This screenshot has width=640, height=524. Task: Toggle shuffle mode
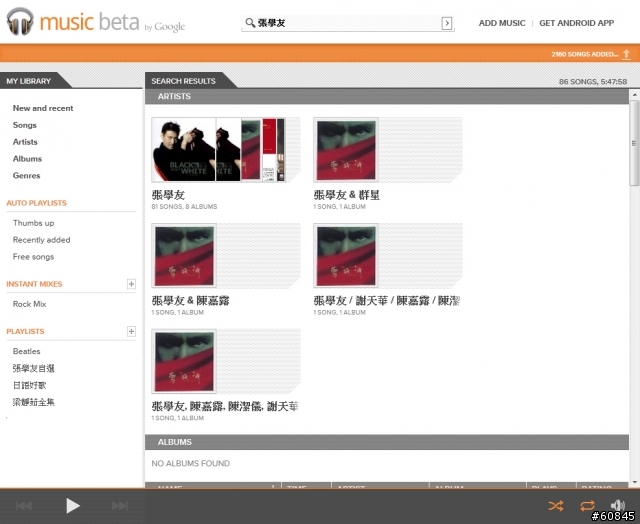pos(556,506)
